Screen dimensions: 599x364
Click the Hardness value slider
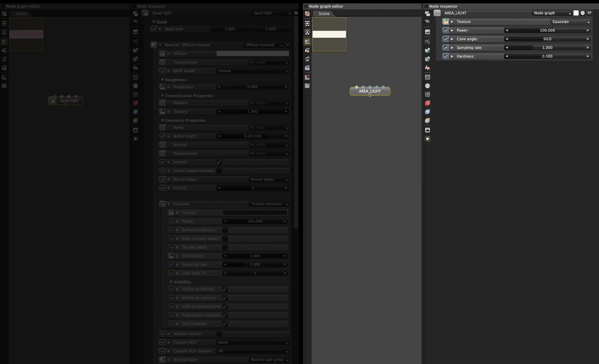click(x=547, y=56)
